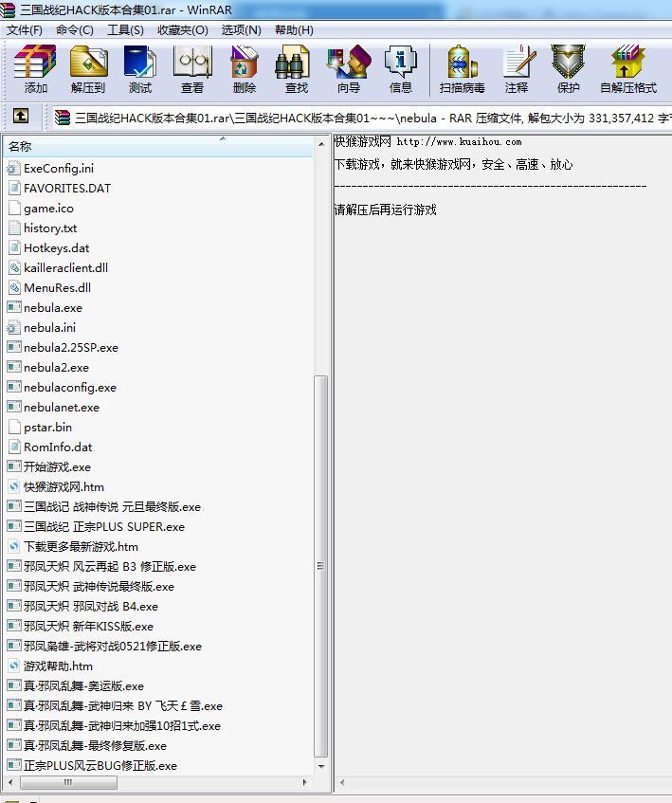The image size is (672, 803).
Task: Open the Options (选项) menu
Action: [241, 29]
